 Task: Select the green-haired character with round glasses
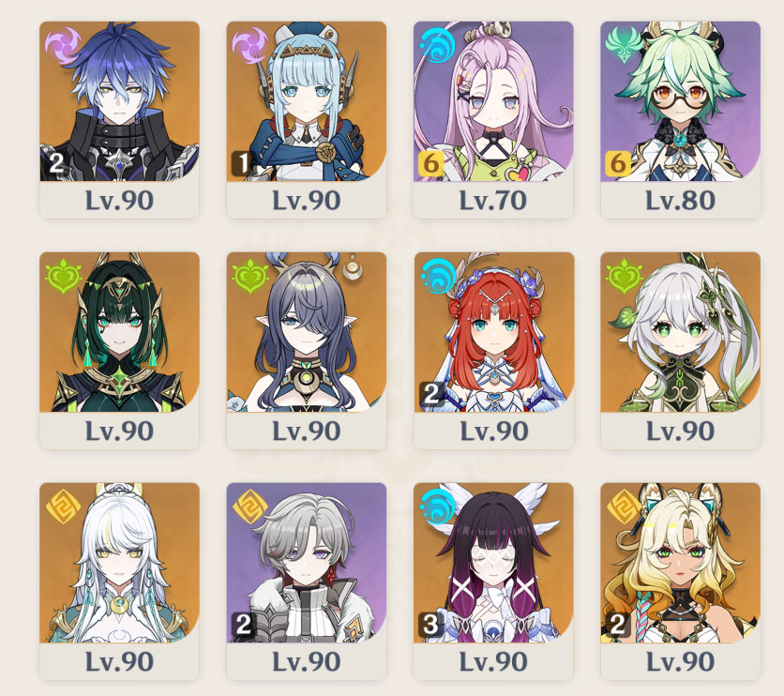680,101
